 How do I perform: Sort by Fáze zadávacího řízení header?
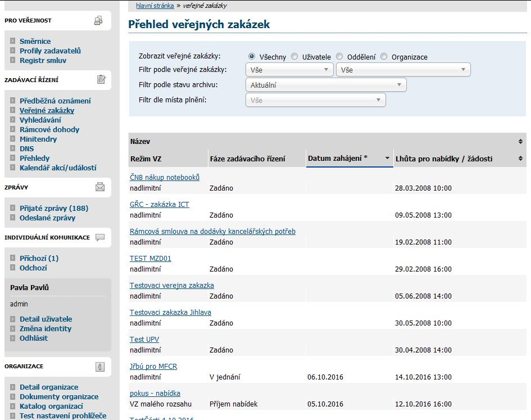pyautogui.click(x=248, y=159)
